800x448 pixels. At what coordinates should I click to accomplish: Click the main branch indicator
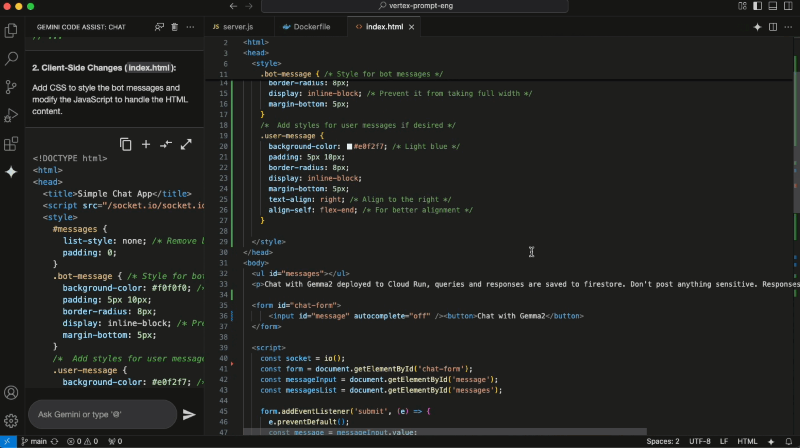35,441
